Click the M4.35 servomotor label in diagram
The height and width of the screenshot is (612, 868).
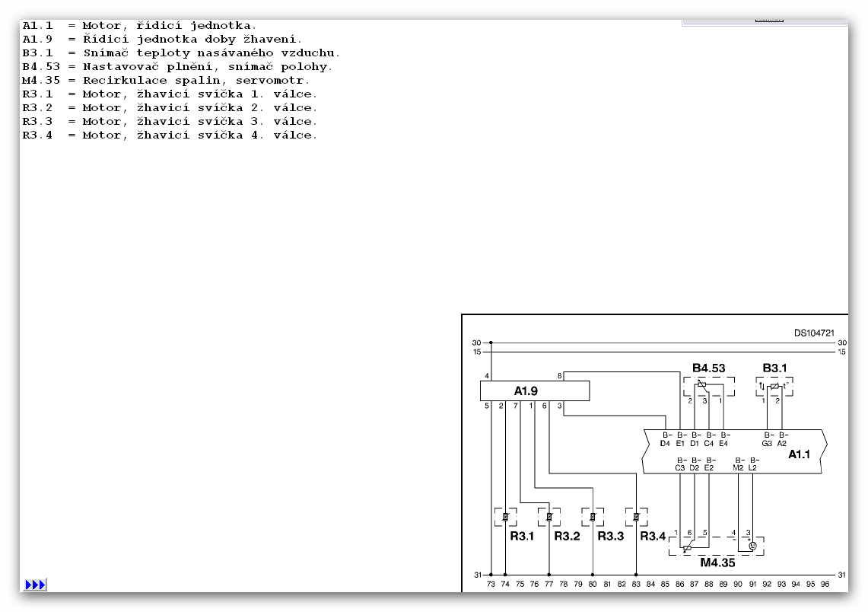pyautogui.click(x=717, y=563)
